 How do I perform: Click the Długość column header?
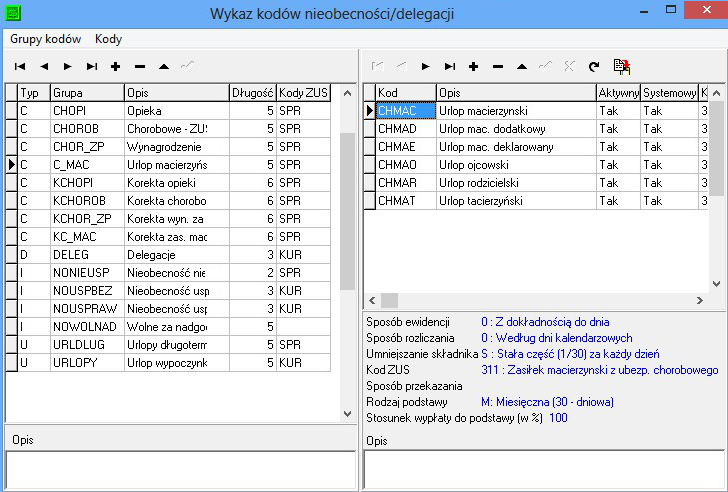pos(253,93)
